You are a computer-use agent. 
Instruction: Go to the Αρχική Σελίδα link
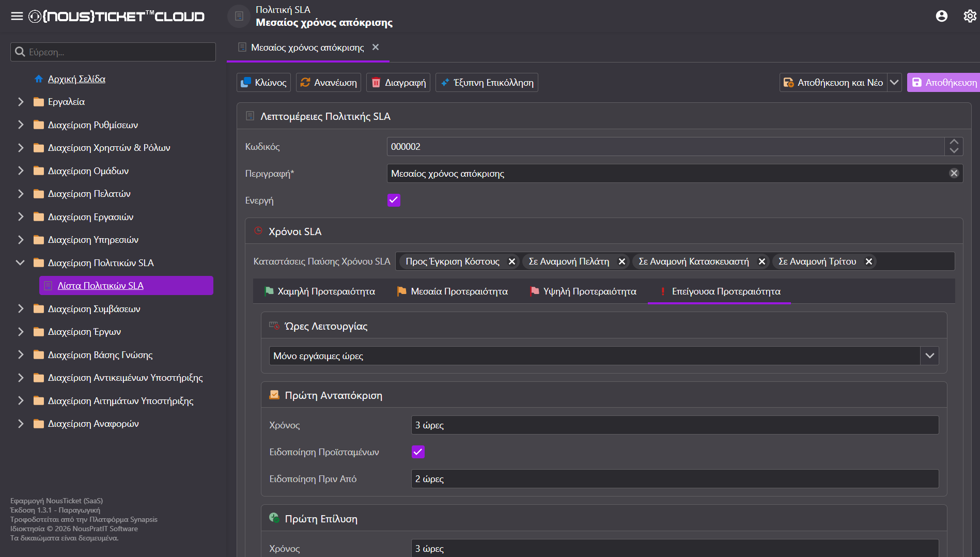(x=76, y=79)
